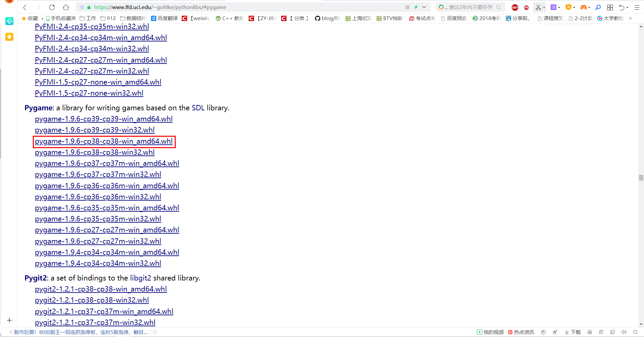Viewport: 644px width, 337px height.
Task: Open the 手机收藏夹 bookmark
Action: [x=61, y=18]
